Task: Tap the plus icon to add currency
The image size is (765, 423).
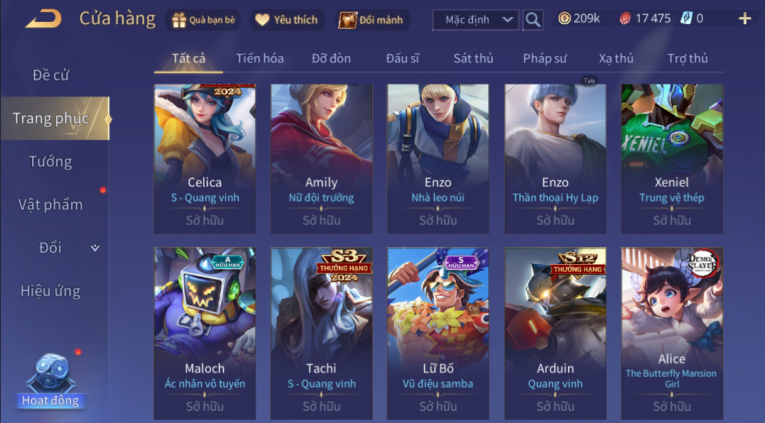Action: (x=745, y=19)
